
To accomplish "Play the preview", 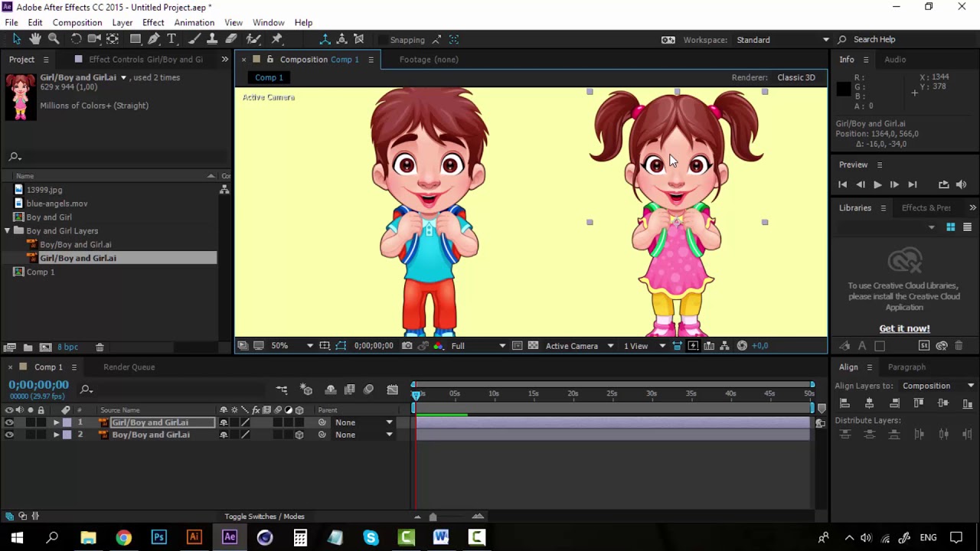I will pyautogui.click(x=877, y=184).
